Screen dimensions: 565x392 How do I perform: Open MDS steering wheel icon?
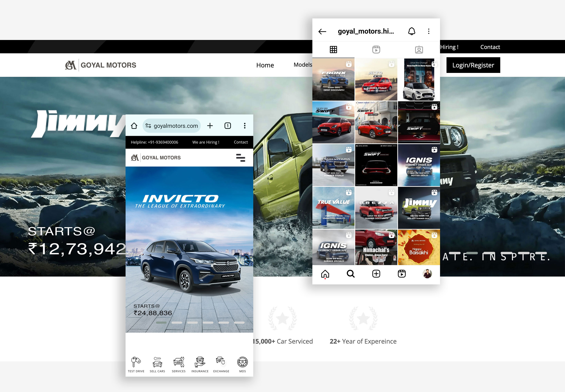click(x=242, y=365)
